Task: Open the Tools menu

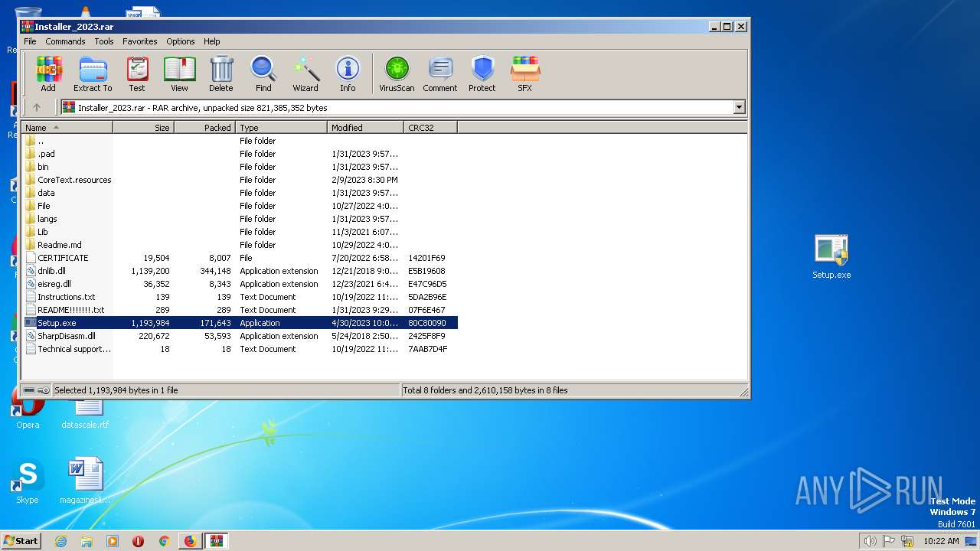Action: pyautogui.click(x=104, y=41)
